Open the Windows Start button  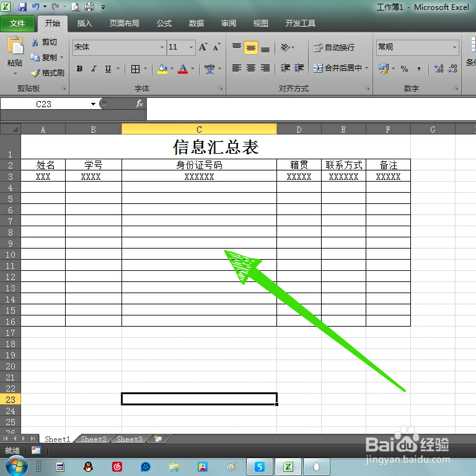click(17, 466)
